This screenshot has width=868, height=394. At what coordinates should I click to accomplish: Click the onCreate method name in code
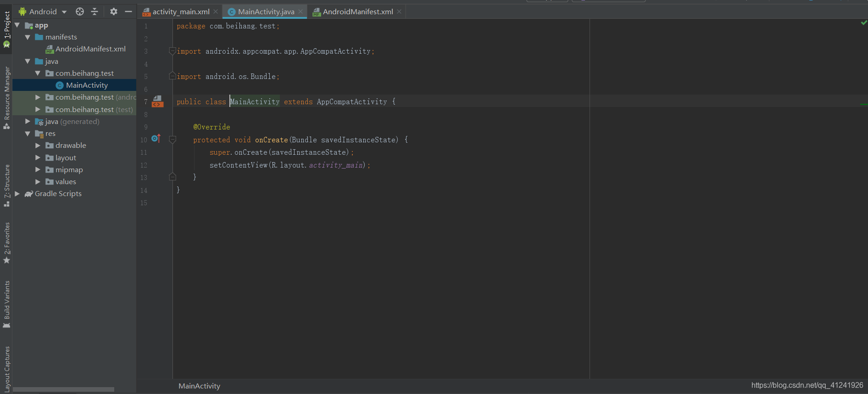[271, 140]
